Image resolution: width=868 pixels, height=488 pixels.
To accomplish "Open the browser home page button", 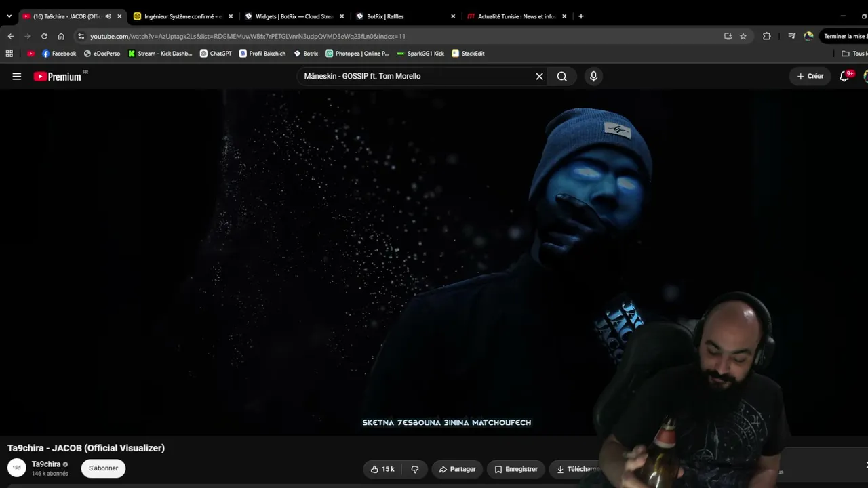I will click(61, 36).
